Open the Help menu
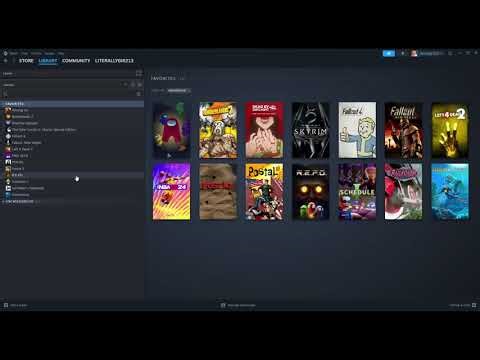 (x=61, y=53)
